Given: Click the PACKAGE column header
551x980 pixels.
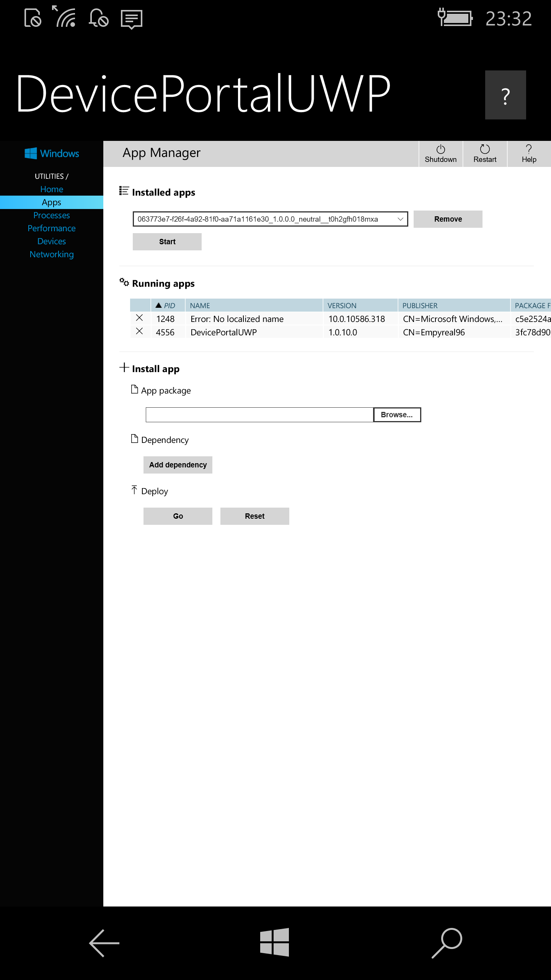Looking at the screenshot, I should pos(531,305).
